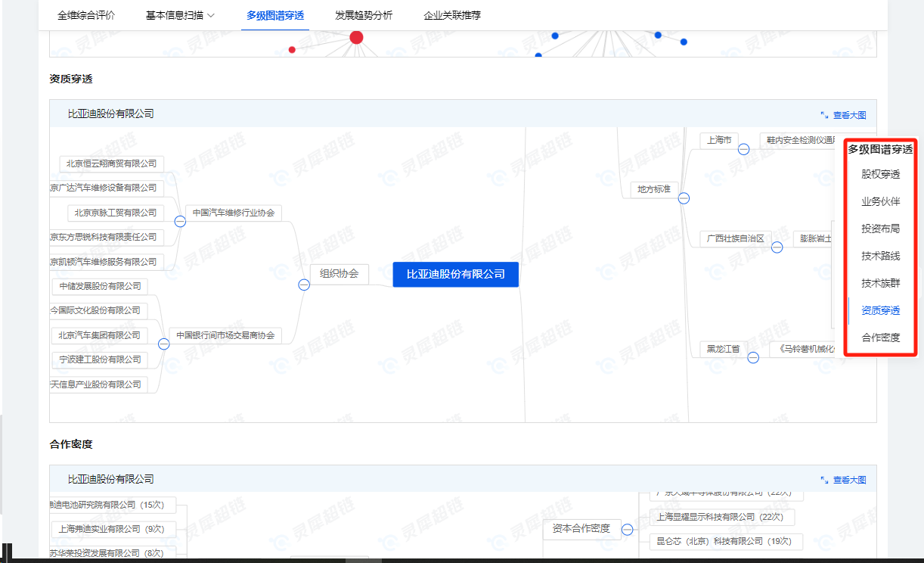
Task: Switch to 全维综合评价 tab
Action: [x=86, y=15]
